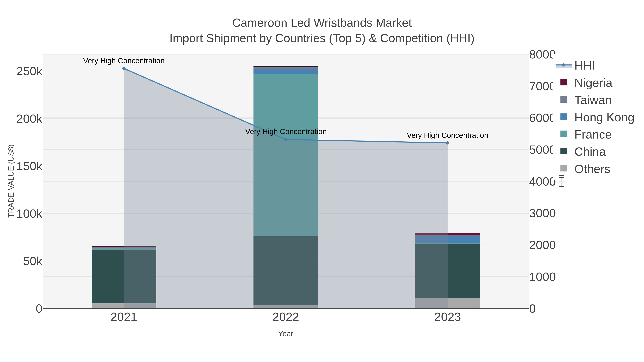Toggle Others series in the legend
The height and width of the screenshot is (362, 644).
click(585, 169)
